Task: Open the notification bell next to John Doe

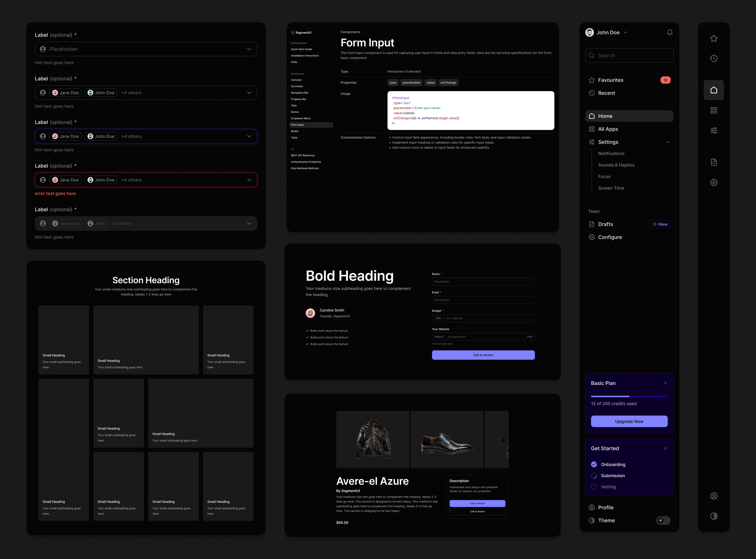Action: 670,32
